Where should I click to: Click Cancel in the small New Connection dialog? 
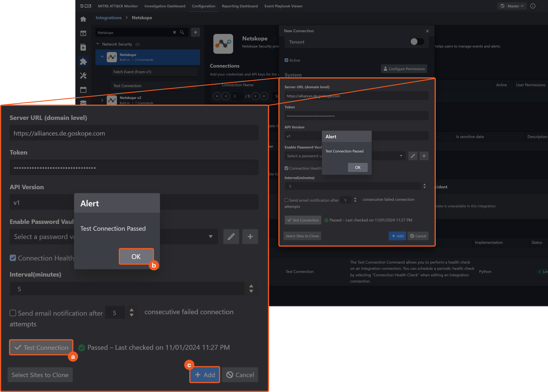click(x=418, y=236)
